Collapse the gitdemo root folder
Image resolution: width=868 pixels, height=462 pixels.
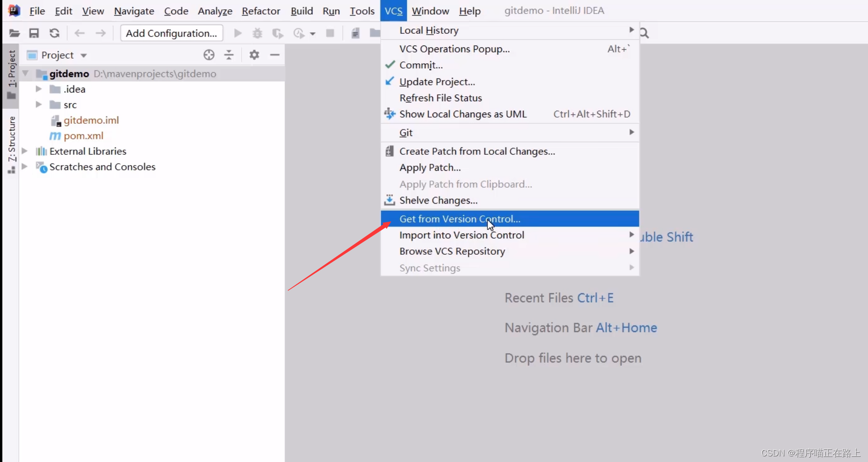pos(26,74)
